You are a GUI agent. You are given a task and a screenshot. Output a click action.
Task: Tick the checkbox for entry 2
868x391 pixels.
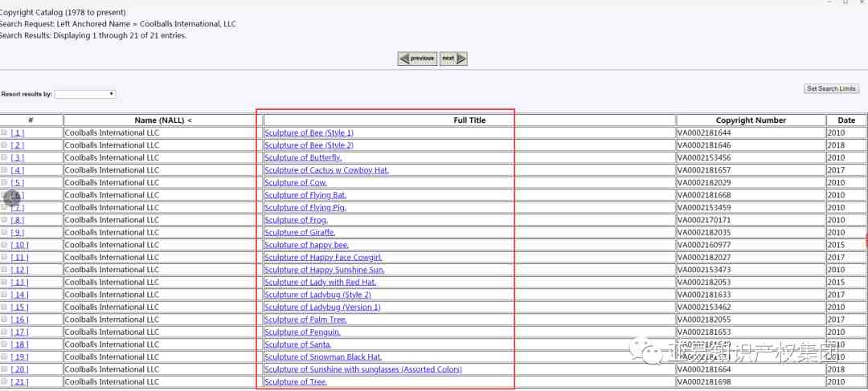[4, 145]
